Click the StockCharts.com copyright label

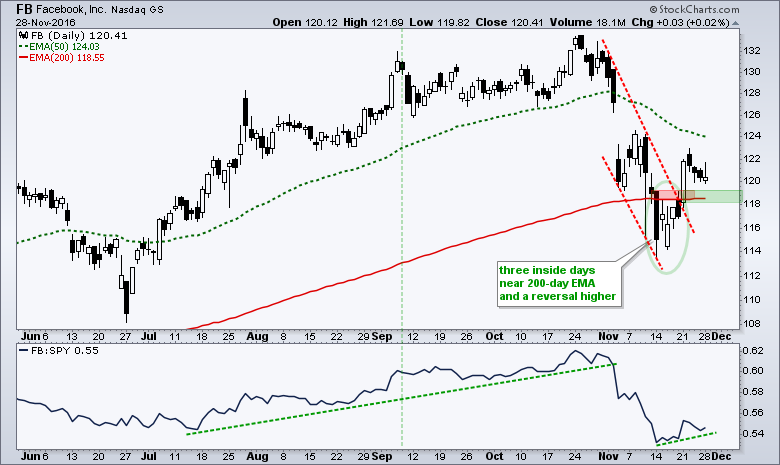694,9
